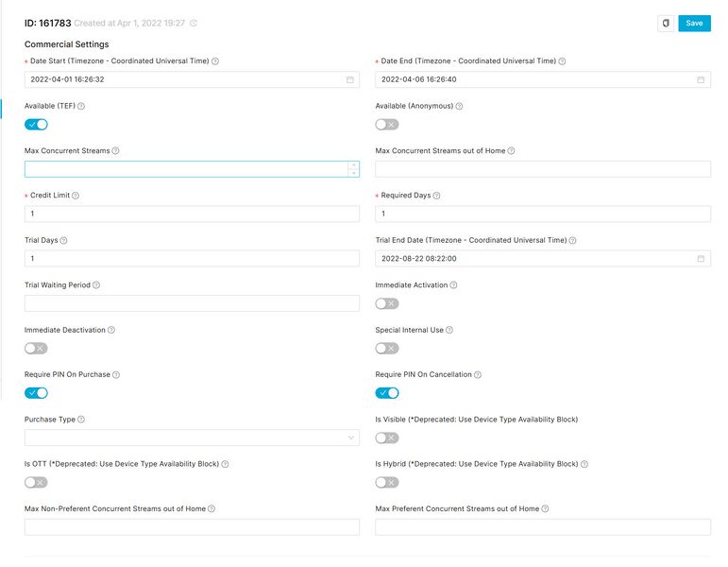
Task: Click help icon next to Trial Waiting Period
Action: click(96, 285)
